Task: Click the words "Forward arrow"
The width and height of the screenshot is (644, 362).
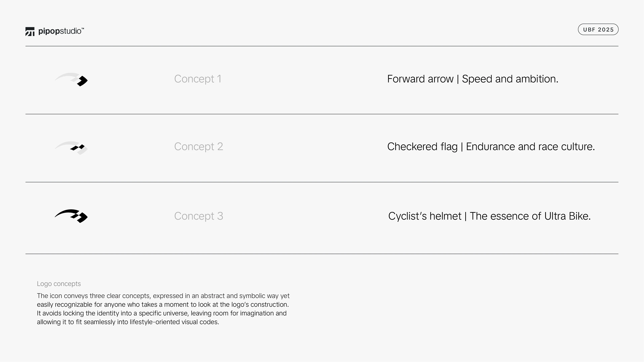Action: click(x=420, y=79)
